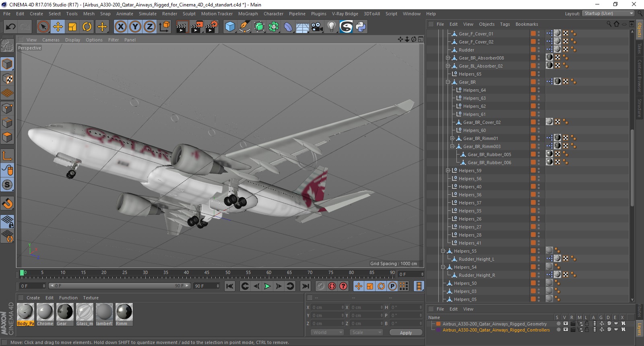Open the Layout dropdown Startup (User)
Viewport: 644px width, 346px height.
(x=608, y=13)
